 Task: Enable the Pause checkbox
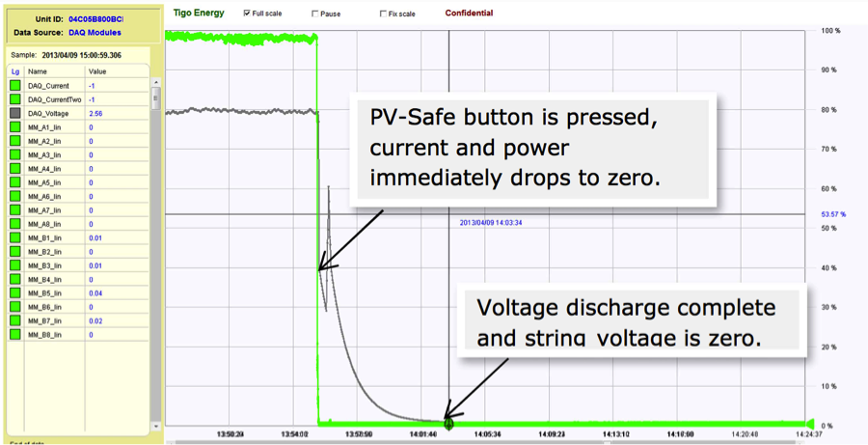[x=315, y=14]
